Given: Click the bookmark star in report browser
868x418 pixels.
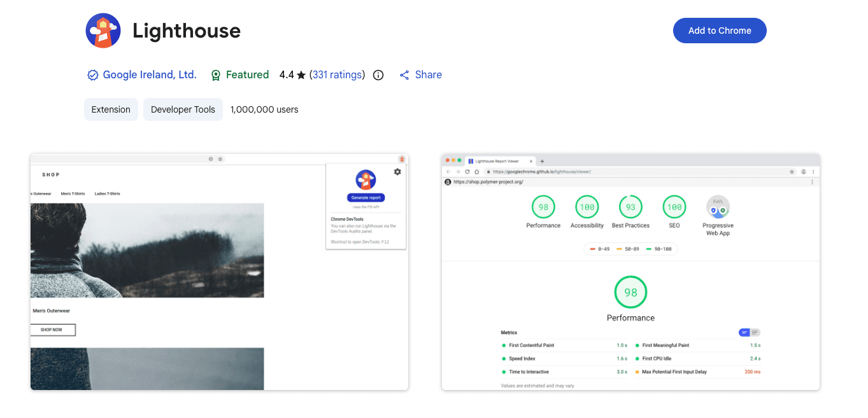Looking at the screenshot, I should 792,172.
